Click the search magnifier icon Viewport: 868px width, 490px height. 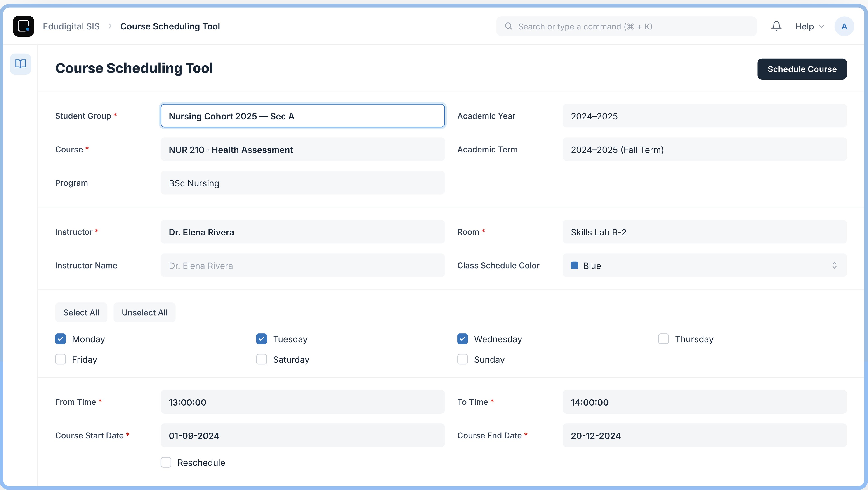[508, 26]
